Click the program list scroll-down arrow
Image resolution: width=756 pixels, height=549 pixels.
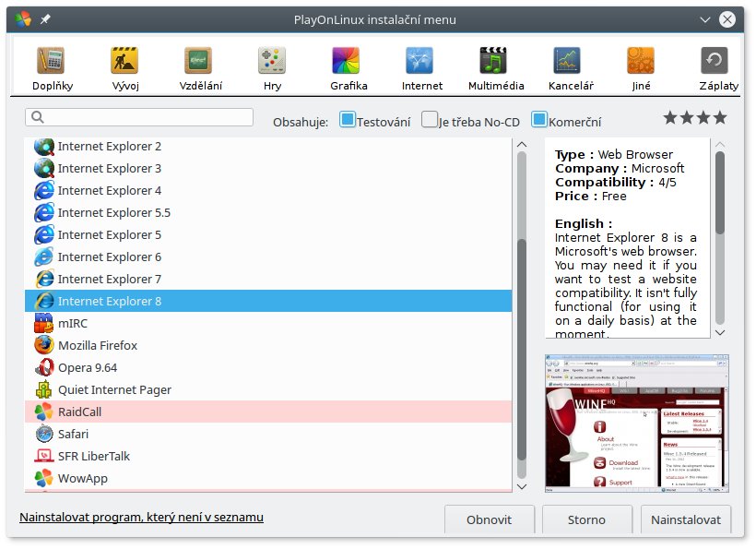(x=522, y=486)
